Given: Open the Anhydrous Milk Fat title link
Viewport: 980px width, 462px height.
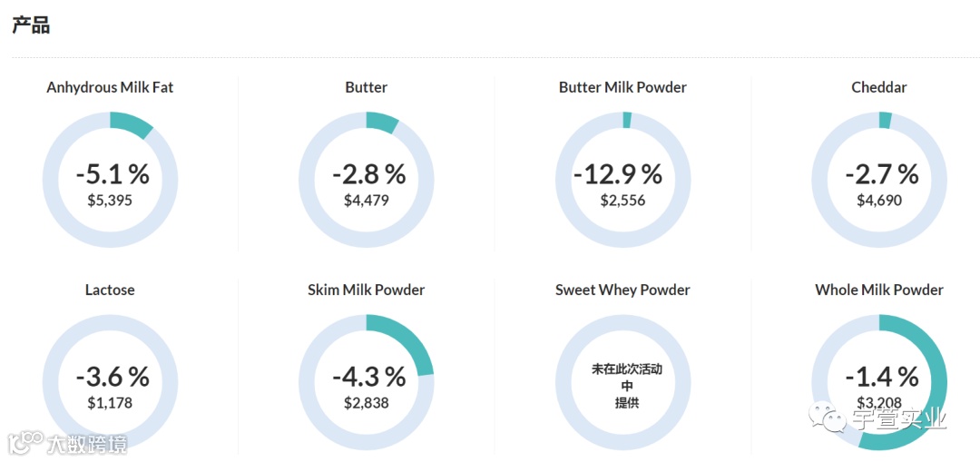Looking at the screenshot, I should (x=110, y=87).
